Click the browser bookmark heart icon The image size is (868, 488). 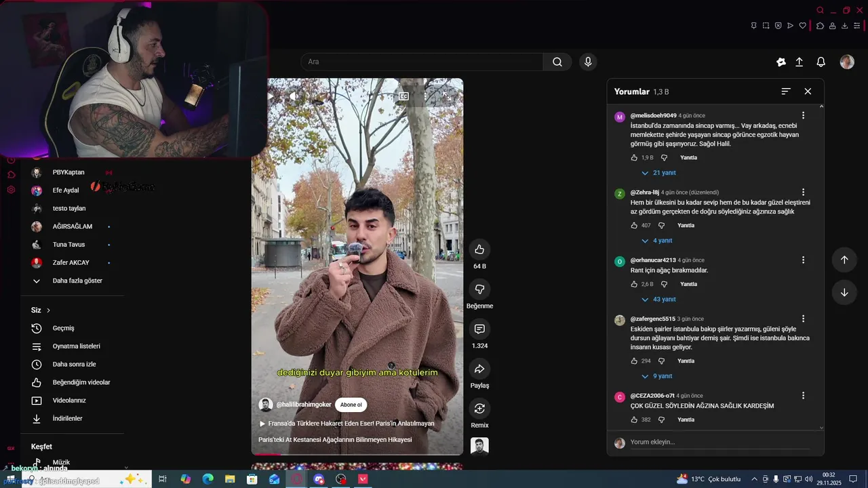point(803,26)
